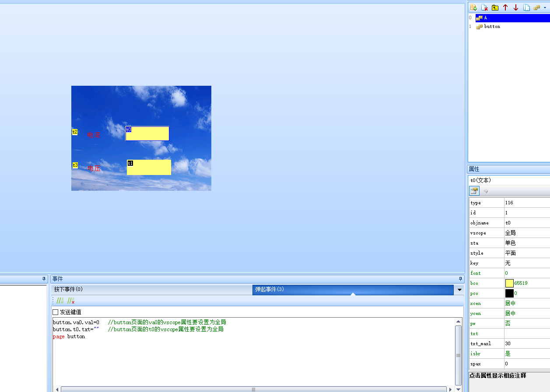The image size is (550, 392).
Task: Click the t0(文本) component selector
Action: click(x=509, y=180)
